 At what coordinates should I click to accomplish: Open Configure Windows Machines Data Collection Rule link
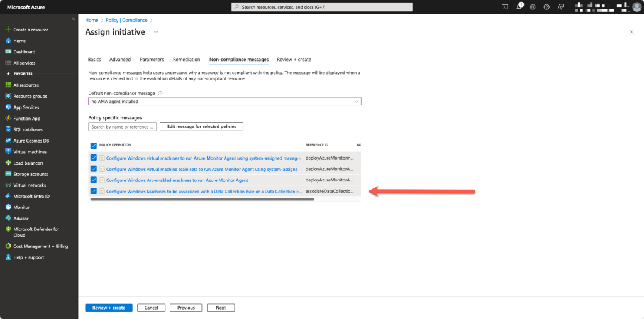204,191
